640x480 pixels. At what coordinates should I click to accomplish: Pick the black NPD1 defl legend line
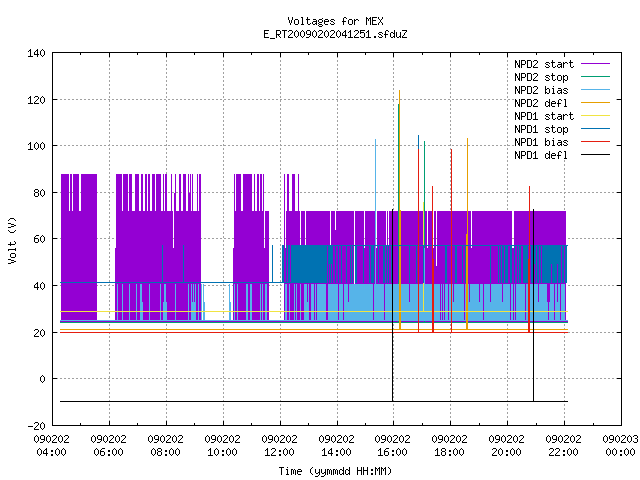[x=595, y=155]
